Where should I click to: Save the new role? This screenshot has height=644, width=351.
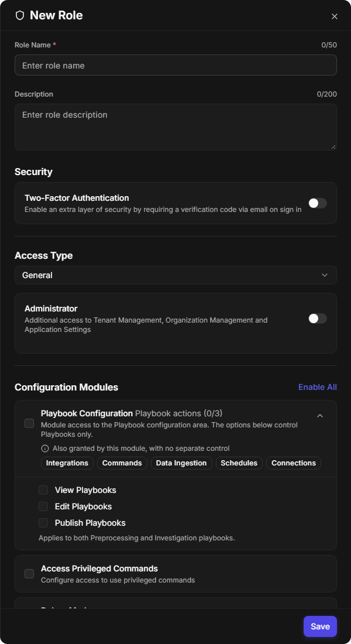320,626
